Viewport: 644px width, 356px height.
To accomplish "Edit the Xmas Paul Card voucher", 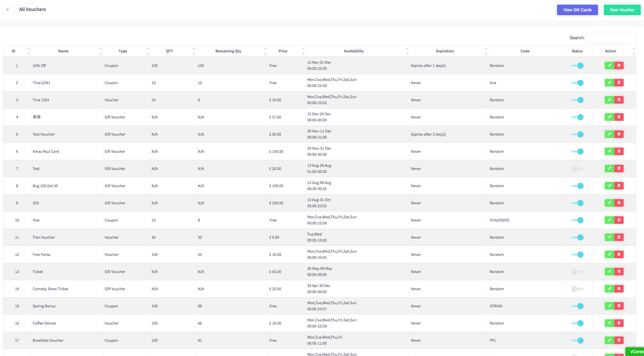I will 609,151.
